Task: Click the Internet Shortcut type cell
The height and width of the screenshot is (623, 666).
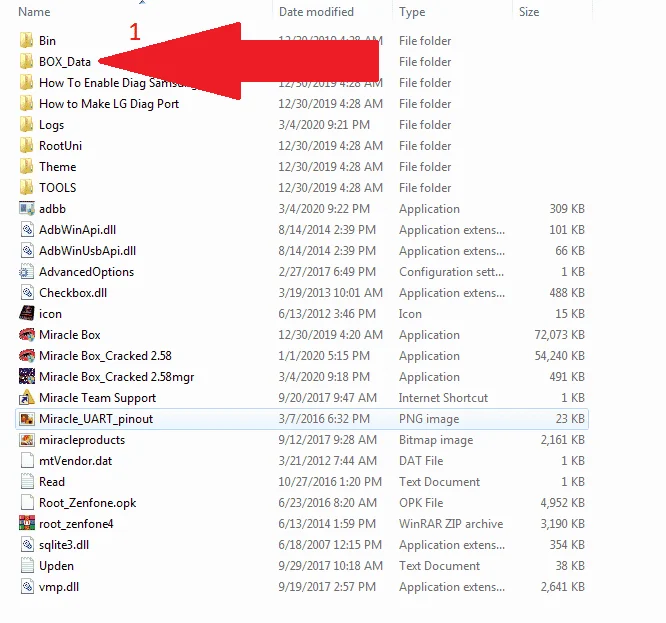Action: pos(443,398)
